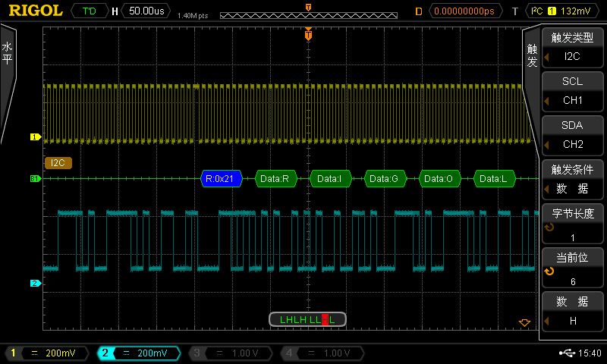Click the channel 1 yellow ground marker
The width and height of the screenshot is (607, 364).
[x=34, y=137]
